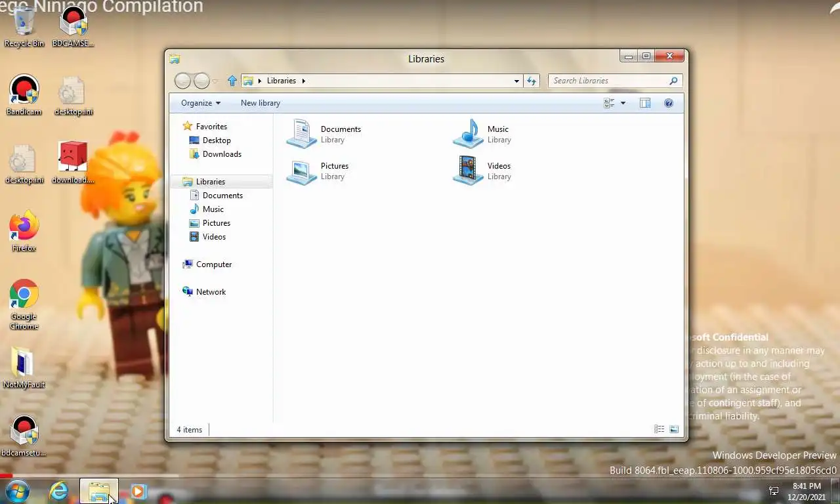Open Windows Media Player from taskbar
This screenshot has height=504, width=840.
coord(138,491)
